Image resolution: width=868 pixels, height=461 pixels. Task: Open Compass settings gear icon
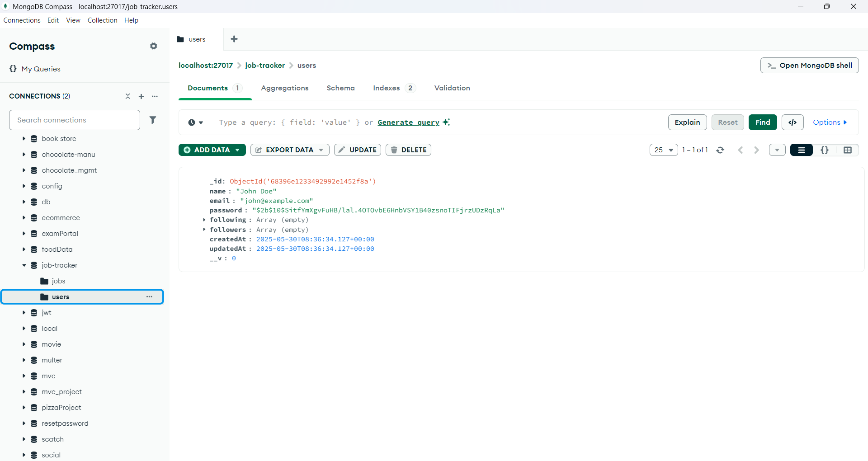(x=154, y=46)
